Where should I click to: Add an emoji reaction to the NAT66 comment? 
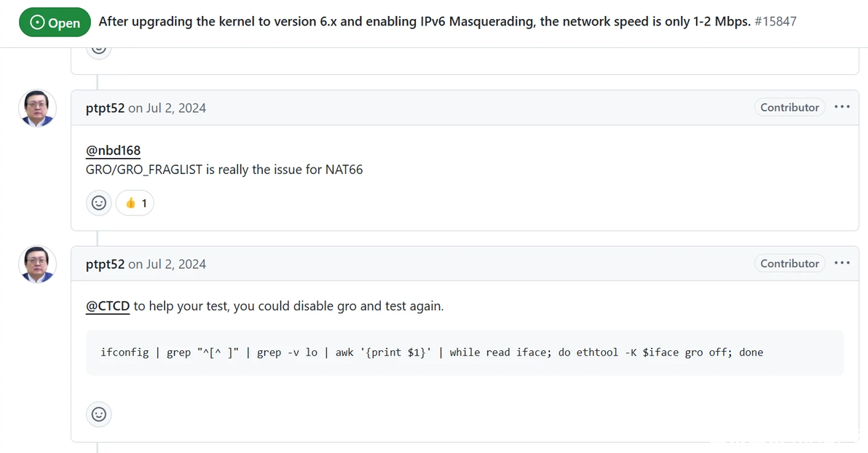(99, 202)
